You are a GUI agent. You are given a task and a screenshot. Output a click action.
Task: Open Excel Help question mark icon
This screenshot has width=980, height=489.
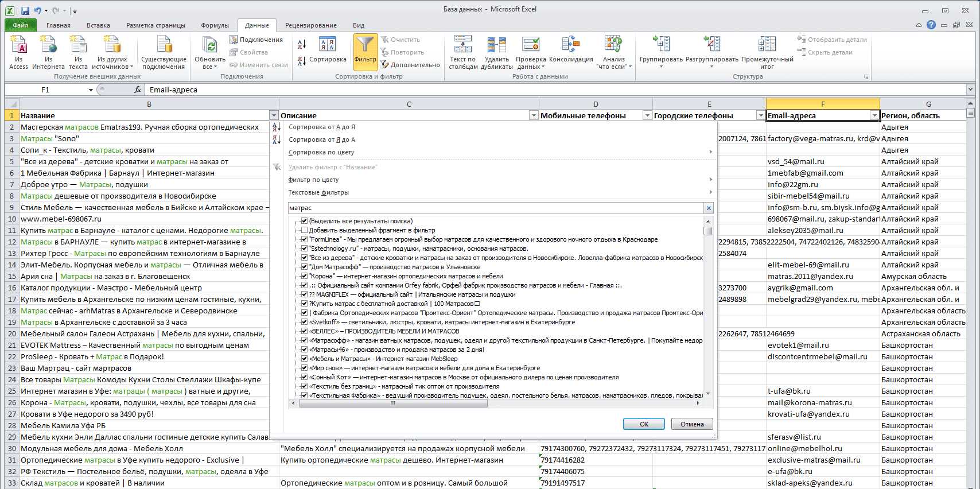(931, 25)
